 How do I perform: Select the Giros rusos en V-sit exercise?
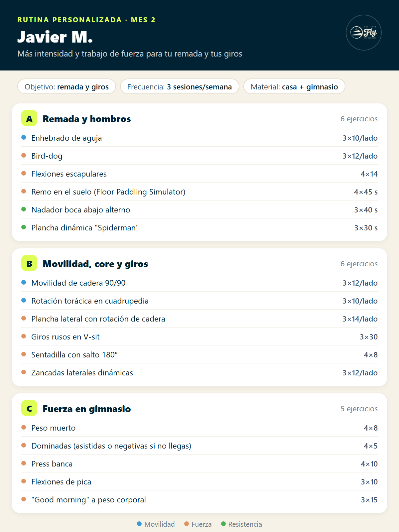click(199, 336)
